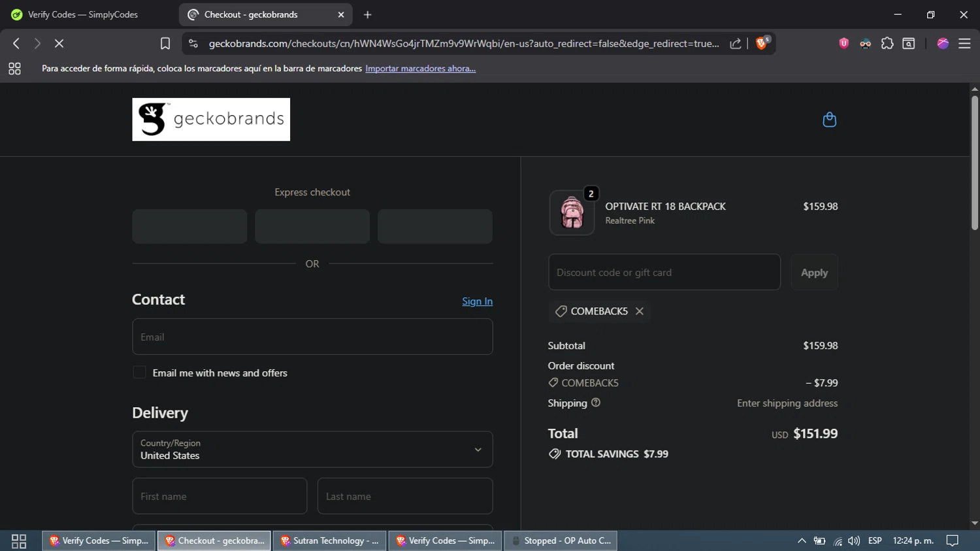Viewport: 980px width, 551px height.
Task: Open Stopped - OP Auto C... taskbar window
Action: pos(561,541)
